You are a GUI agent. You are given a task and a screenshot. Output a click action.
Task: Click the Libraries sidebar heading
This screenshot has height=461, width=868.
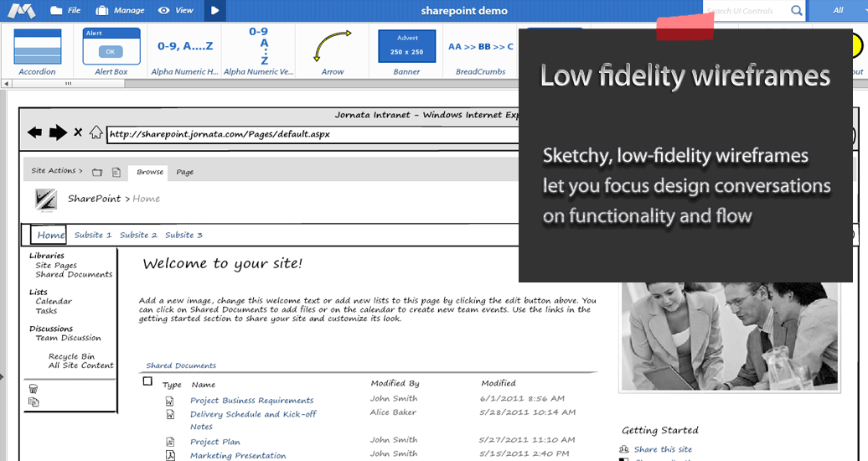(x=47, y=256)
